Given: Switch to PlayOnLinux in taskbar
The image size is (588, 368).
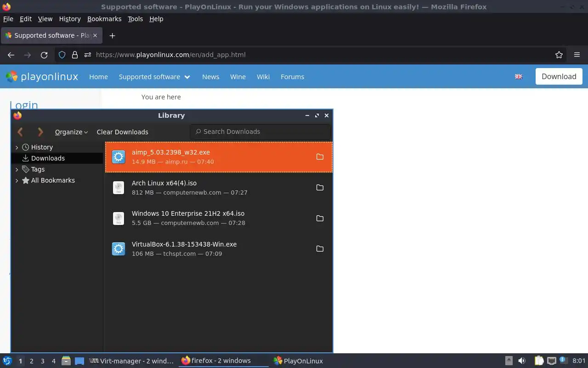Looking at the screenshot, I should click(299, 361).
